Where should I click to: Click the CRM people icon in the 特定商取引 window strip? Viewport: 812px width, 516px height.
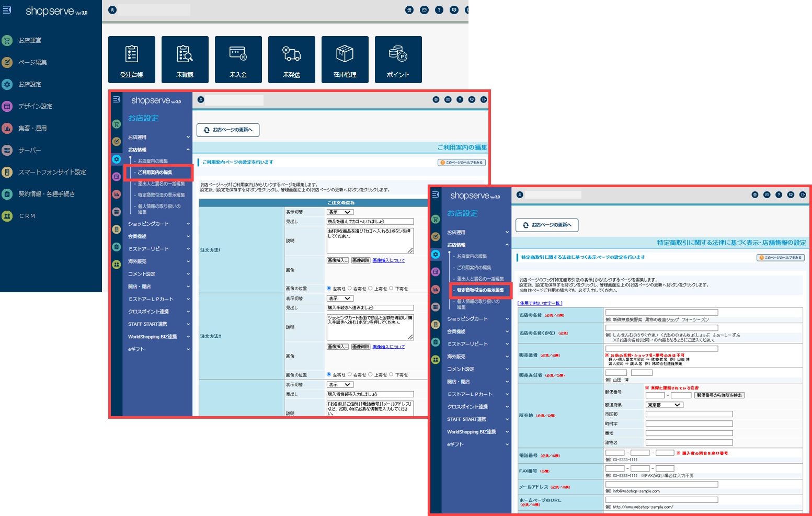[436, 360]
